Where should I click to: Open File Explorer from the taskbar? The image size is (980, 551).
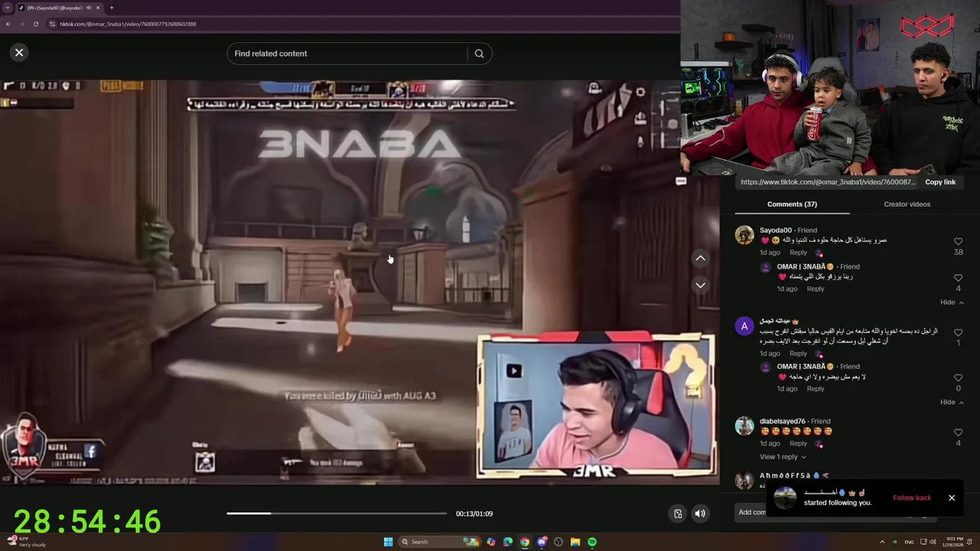(575, 542)
